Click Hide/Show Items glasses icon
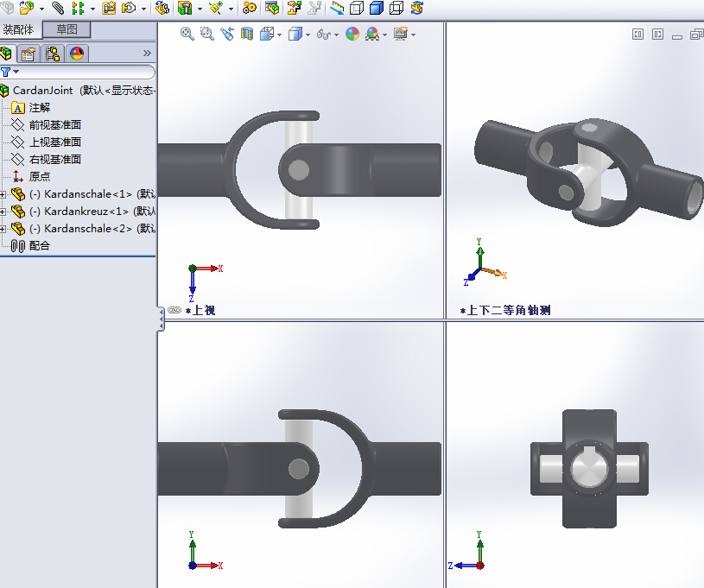Image resolution: width=704 pixels, height=588 pixels. 323,35
